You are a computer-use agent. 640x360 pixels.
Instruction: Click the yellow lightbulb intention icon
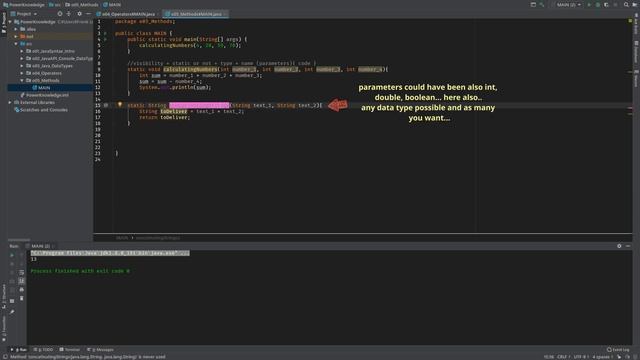[120, 105]
